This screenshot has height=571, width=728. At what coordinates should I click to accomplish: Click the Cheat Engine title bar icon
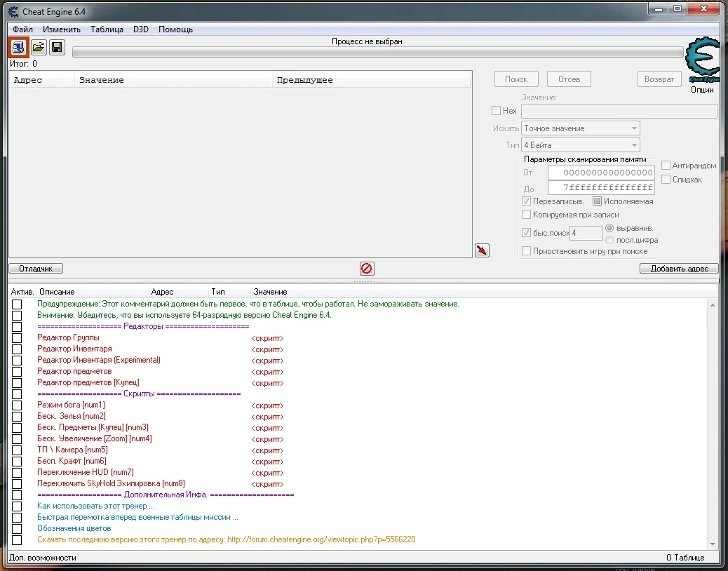coord(13,11)
